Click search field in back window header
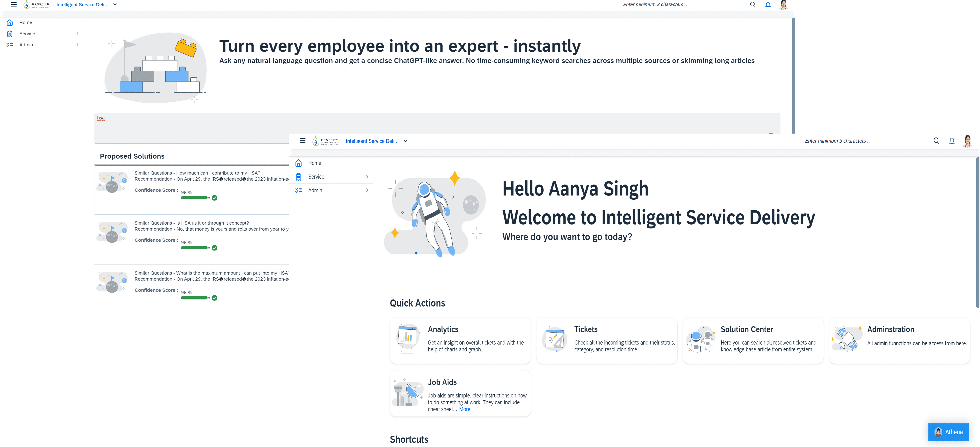This screenshot has height=447, width=980. [683, 5]
